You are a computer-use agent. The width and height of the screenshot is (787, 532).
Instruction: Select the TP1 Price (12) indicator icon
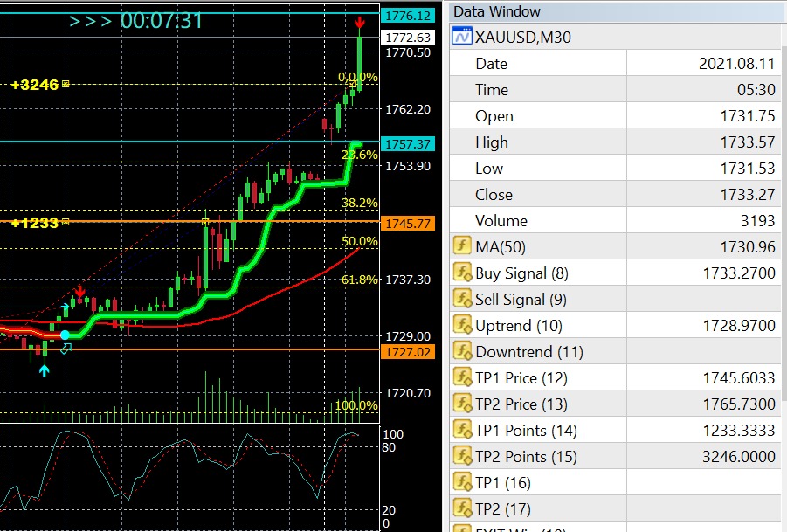pyautogui.click(x=462, y=377)
